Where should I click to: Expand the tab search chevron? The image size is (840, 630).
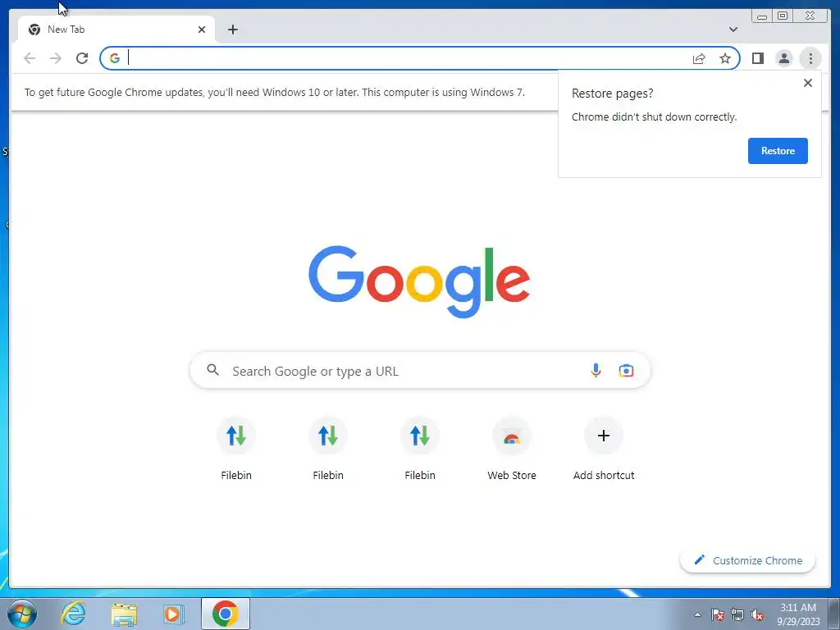[733, 30]
